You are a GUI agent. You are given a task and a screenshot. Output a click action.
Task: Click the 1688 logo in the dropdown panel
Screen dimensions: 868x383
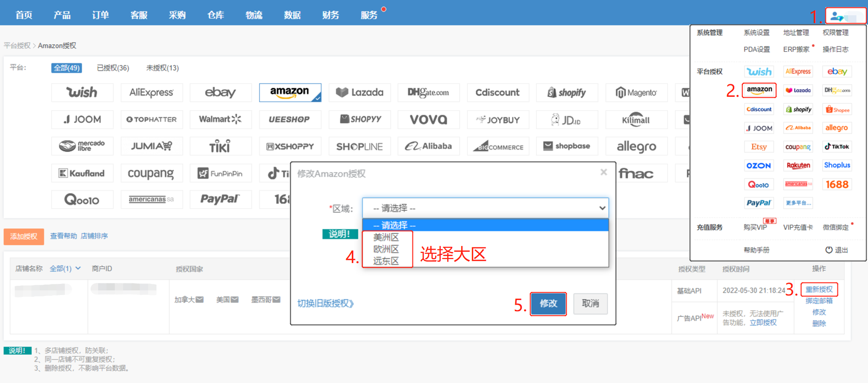[x=837, y=184]
